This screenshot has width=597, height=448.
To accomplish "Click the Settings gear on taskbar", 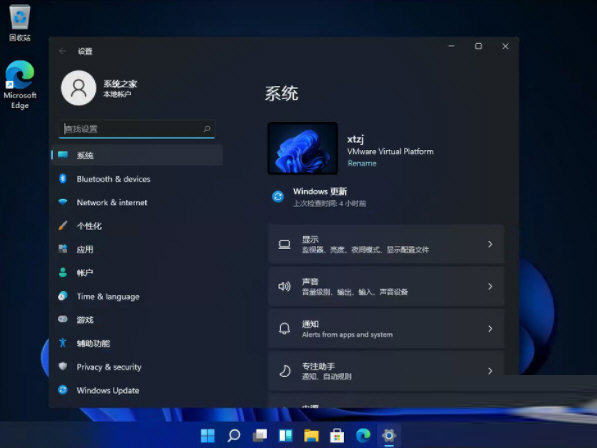I will pyautogui.click(x=389, y=435).
